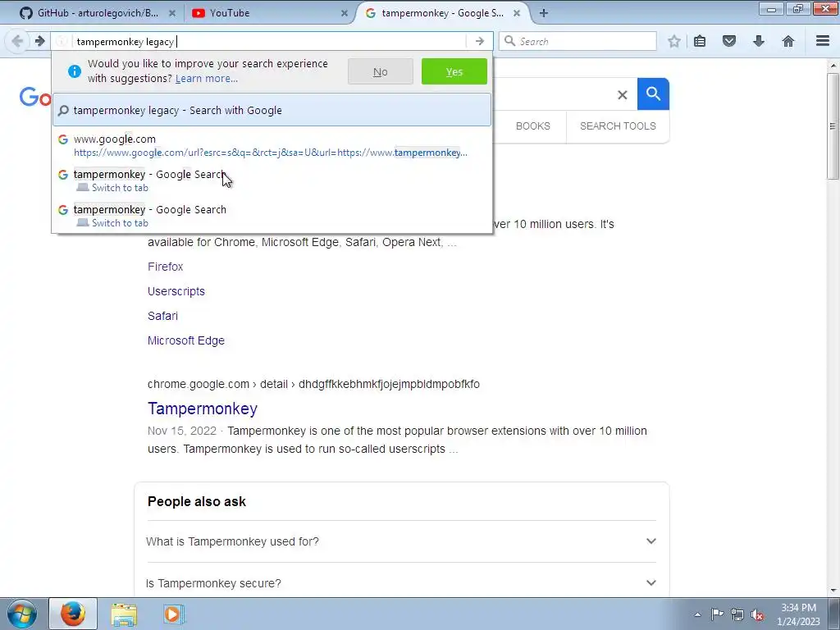
Task: Select the tampermonkey Google Search tab
Action: click(442, 13)
